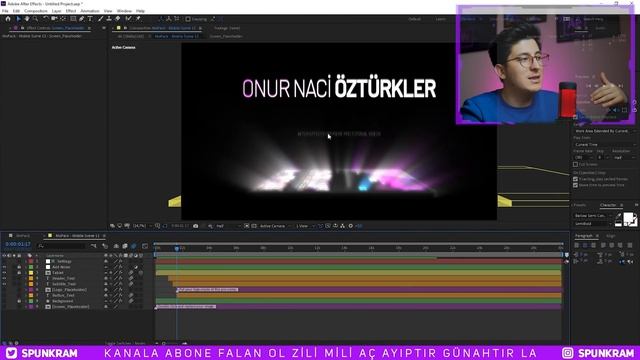Click the Footage (none) panel tab

pyautogui.click(x=227, y=28)
